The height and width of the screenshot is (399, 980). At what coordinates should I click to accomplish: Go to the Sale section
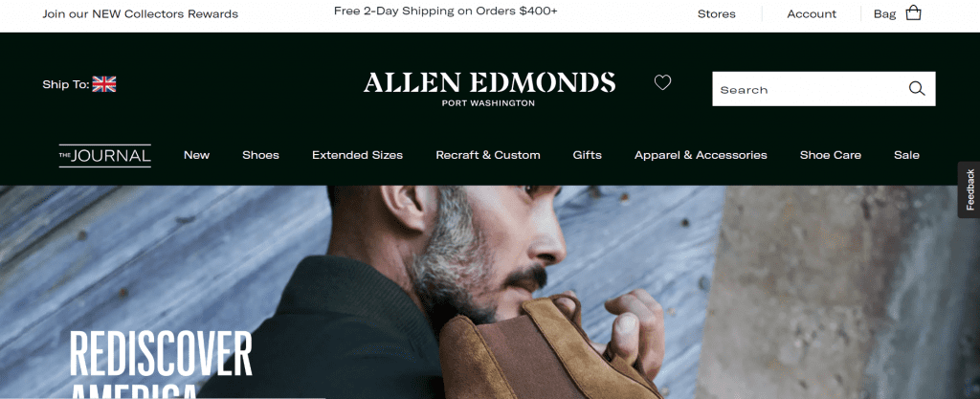pos(906,155)
